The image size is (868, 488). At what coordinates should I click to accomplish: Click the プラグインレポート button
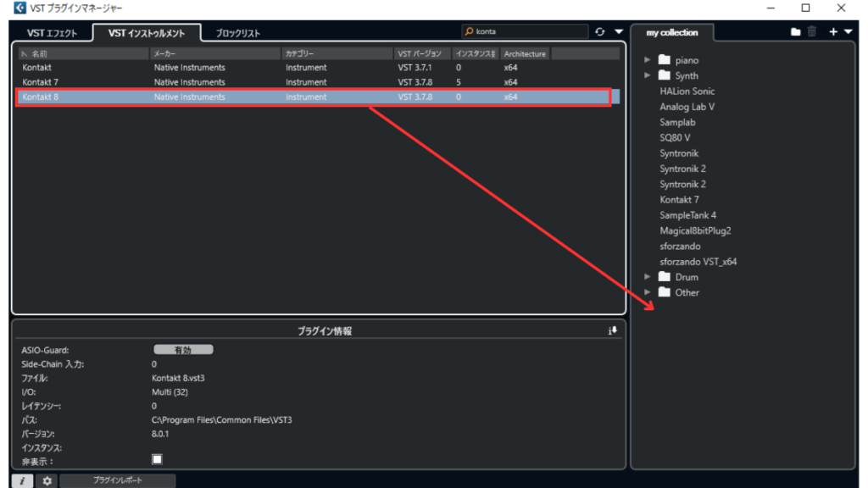pyautogui.click(x=117, y=480)
